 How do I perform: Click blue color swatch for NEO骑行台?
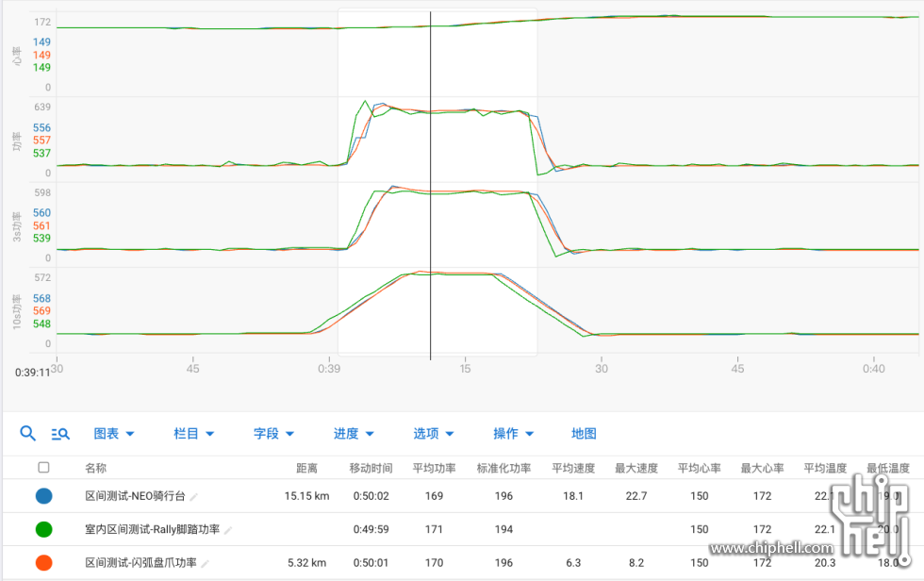point(43,496)
